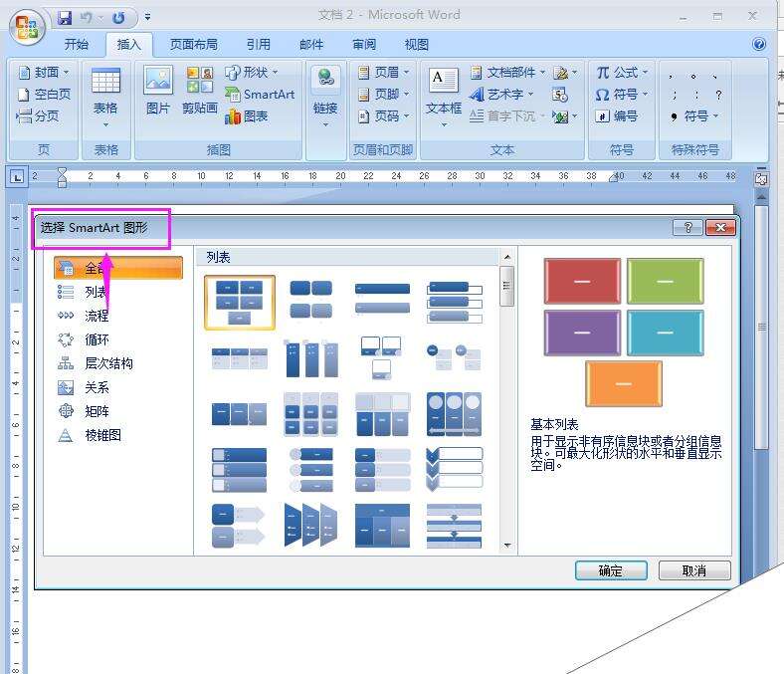
Task: Click the SmartArt ribbon button
Action: (x=260, y=94)
